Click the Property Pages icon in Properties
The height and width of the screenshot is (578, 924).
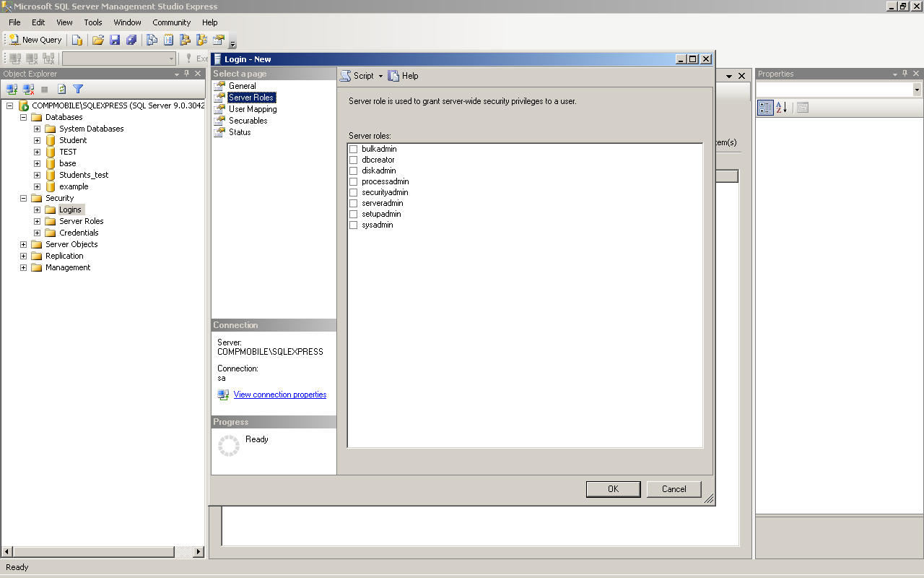click(803, 108)
